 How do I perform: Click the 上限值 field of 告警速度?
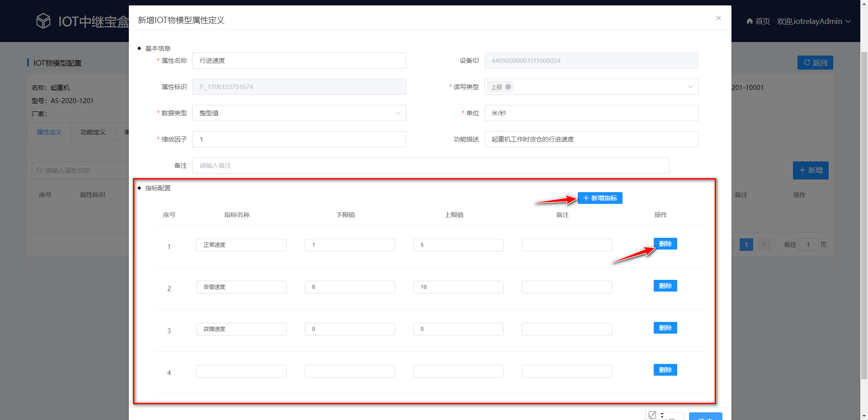tap(458, 287)
